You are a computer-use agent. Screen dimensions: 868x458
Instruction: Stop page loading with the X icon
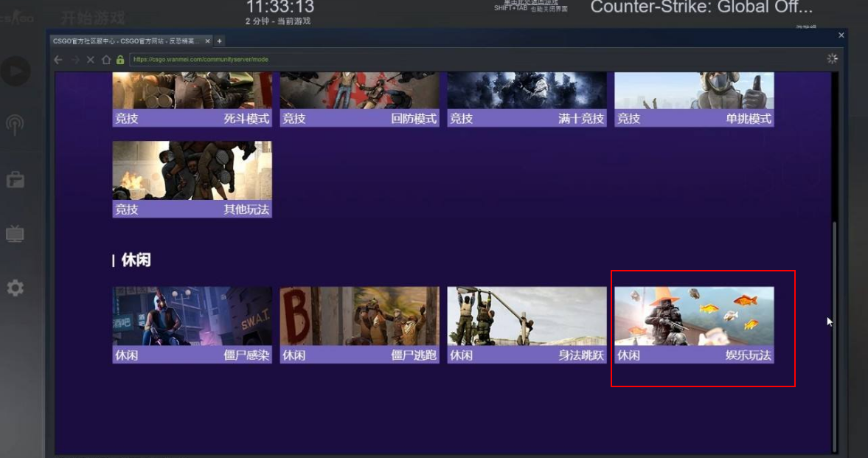tap(90, 59)
